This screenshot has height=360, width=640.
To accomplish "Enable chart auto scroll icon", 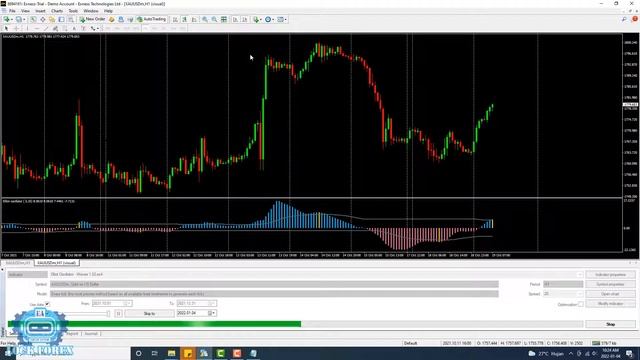I will (235, 19).
